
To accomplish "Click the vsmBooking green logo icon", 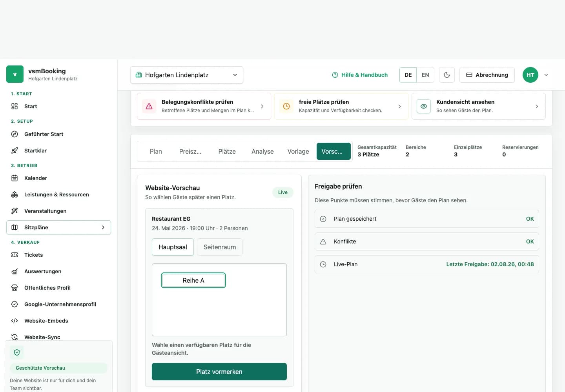I will point(15,74).
